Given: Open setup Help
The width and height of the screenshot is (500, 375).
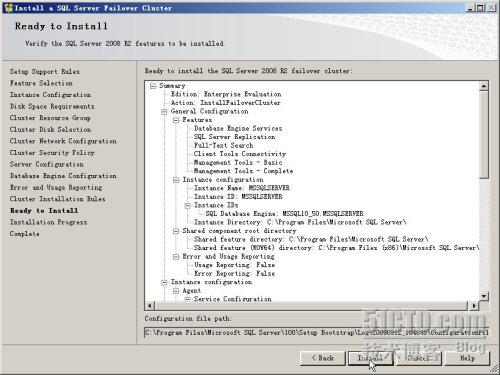Looking at the screenshot, I should coord(467,358).
